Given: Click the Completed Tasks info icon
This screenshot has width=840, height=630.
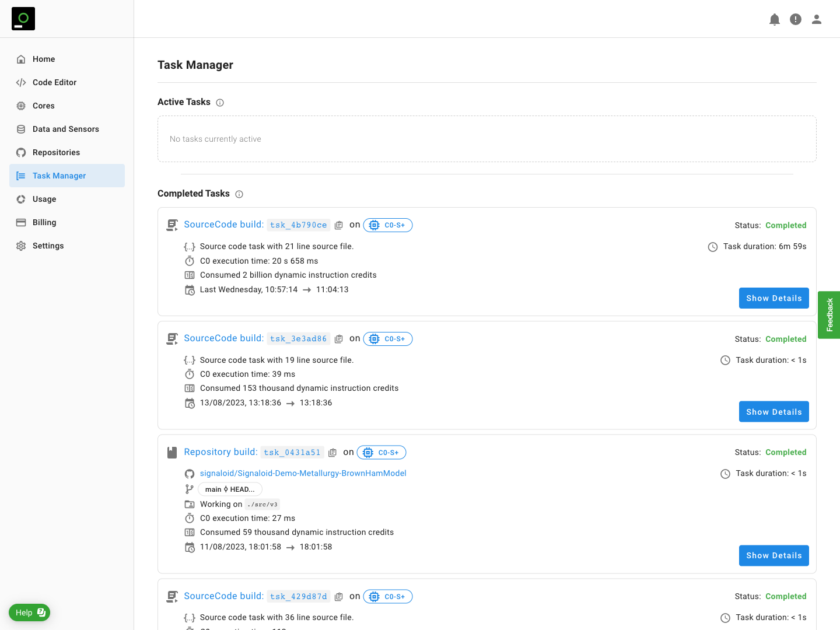Looking at the screenshot, I should point(239,194).
